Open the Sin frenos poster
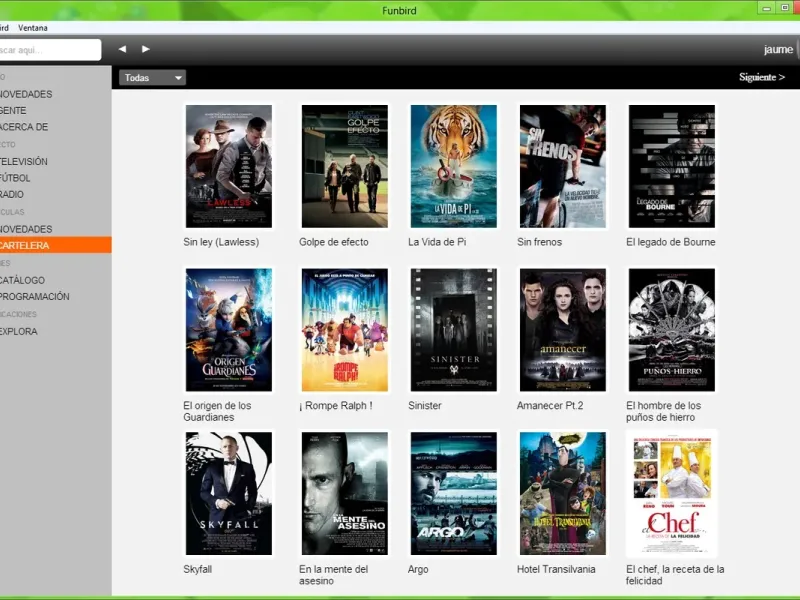This screenshot has width=800, height=600. click(563, 166)
